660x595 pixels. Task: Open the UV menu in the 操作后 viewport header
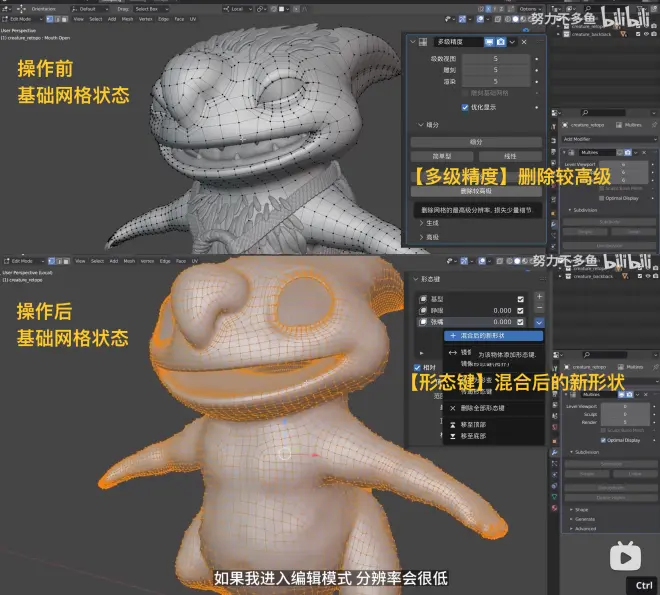195,261
